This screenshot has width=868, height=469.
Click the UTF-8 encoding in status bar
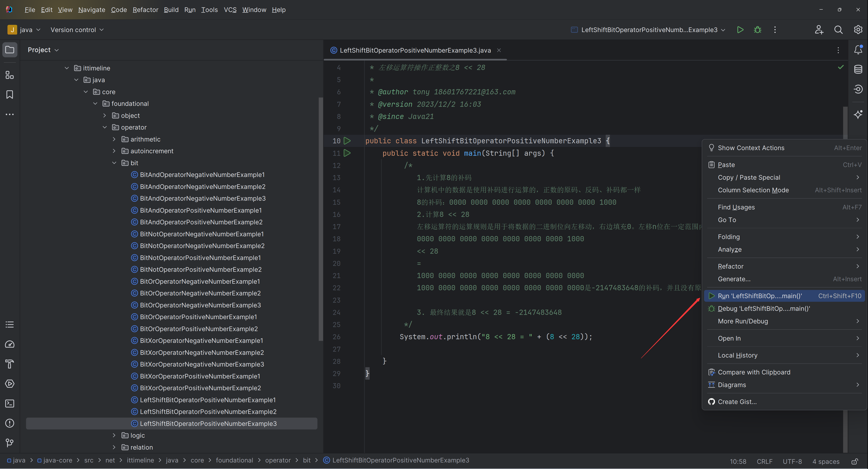click(792, 461)
